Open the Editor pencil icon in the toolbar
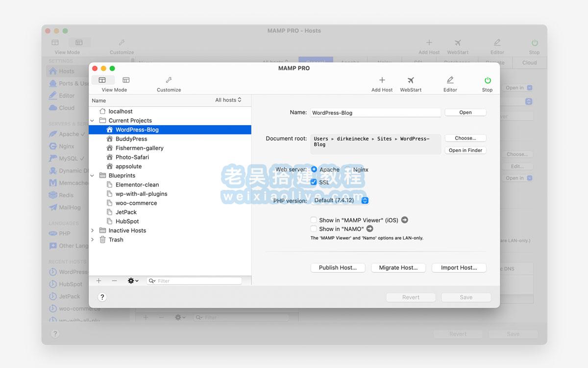The image size is (588, 368). (x=449, y=81)
